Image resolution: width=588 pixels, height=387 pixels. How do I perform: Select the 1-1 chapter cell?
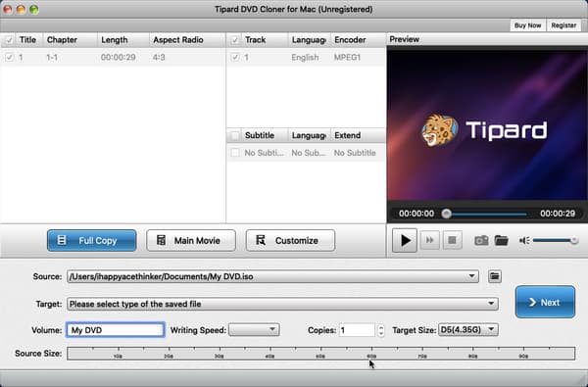click(52, 58)
